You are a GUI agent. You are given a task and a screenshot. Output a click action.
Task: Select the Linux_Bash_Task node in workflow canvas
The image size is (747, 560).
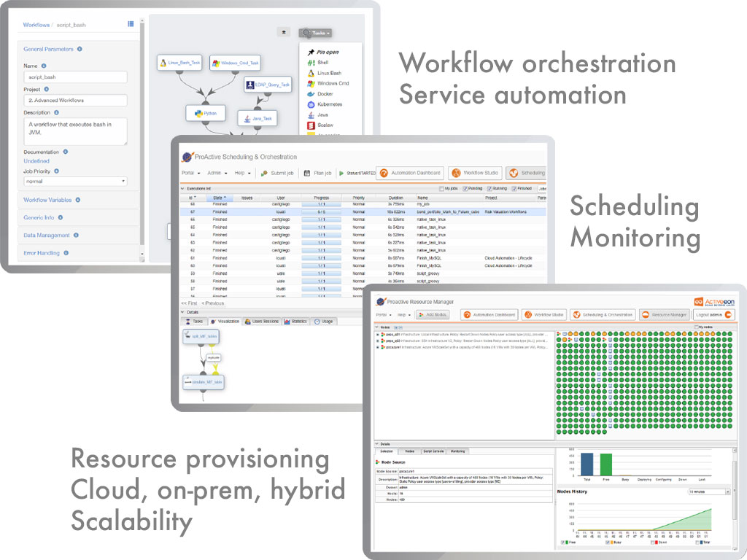[x=179, y=63]
